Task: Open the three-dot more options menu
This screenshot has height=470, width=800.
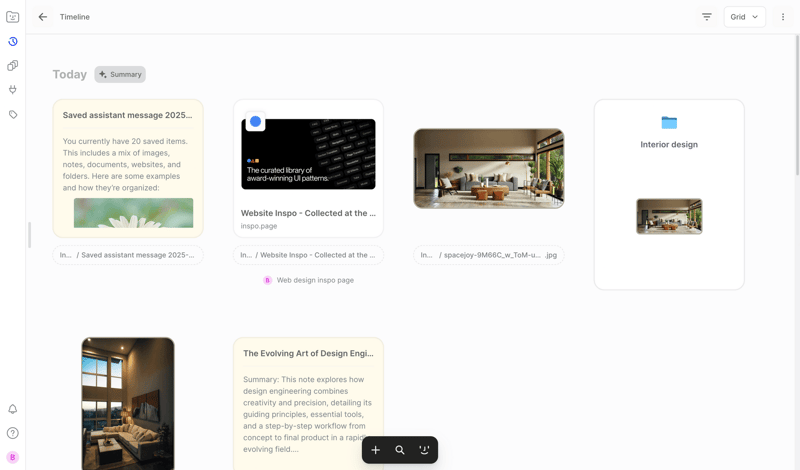Action: 783,17
